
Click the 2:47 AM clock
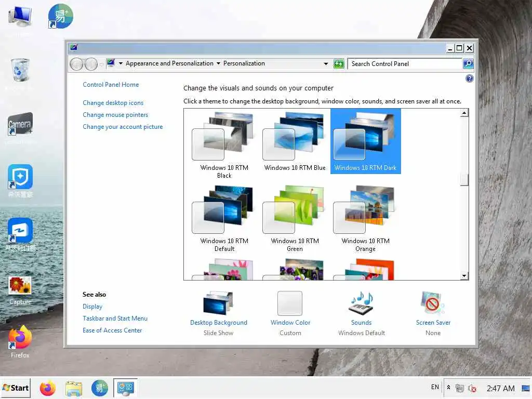point(500,389)
